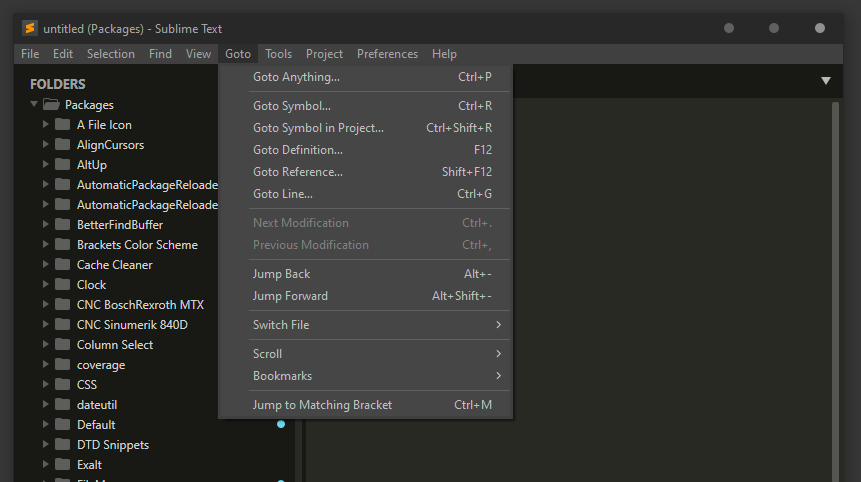Click the Default folder icon
Screen dimensions: 861x482
[63, 424]
